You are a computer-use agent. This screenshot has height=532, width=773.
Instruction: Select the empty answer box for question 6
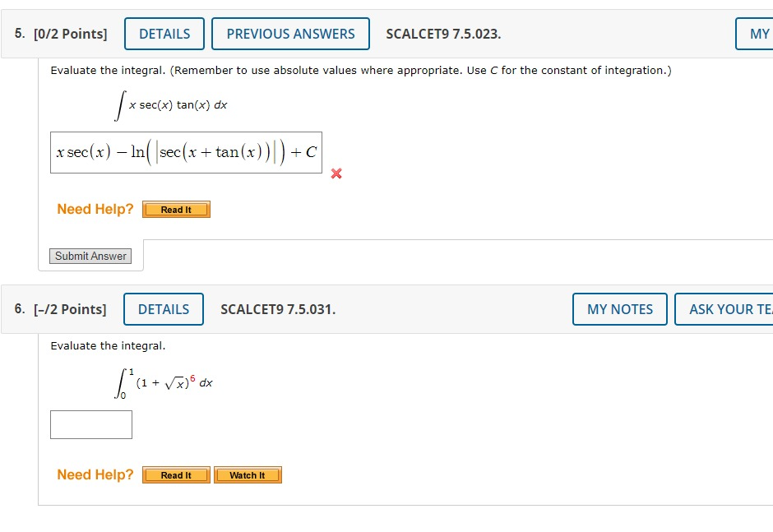click(x=90, y=424)
